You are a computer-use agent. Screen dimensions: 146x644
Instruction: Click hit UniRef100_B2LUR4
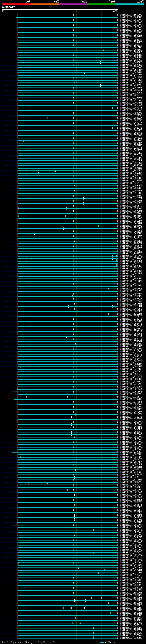[131, 314]
